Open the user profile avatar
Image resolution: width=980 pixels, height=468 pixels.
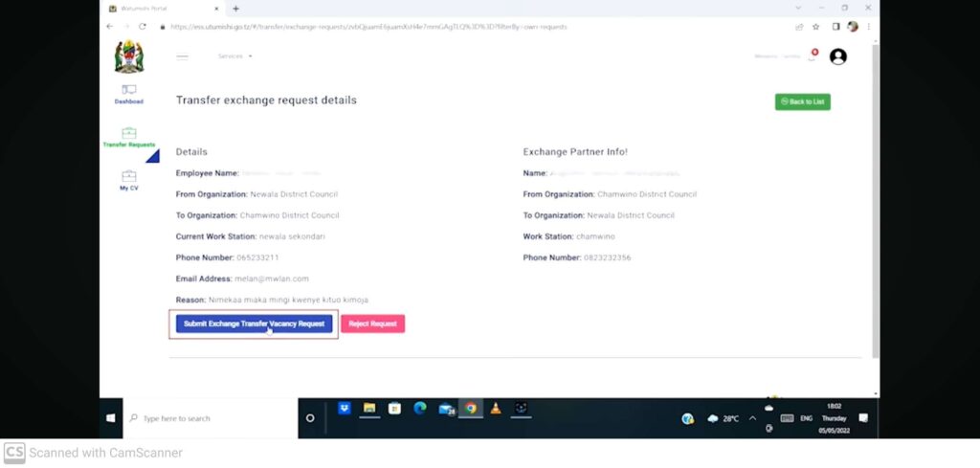[x=838, y=56]
